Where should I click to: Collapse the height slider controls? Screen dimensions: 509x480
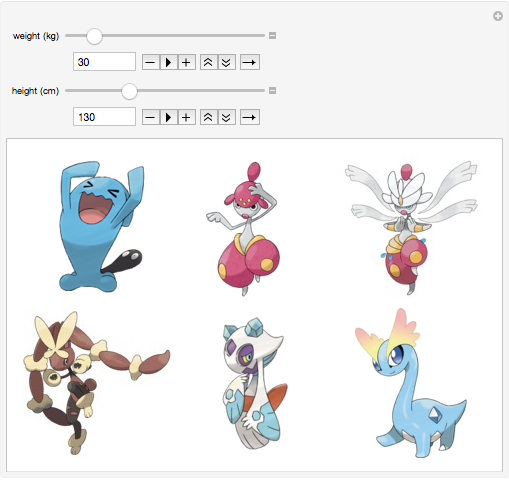click(272, 90)
